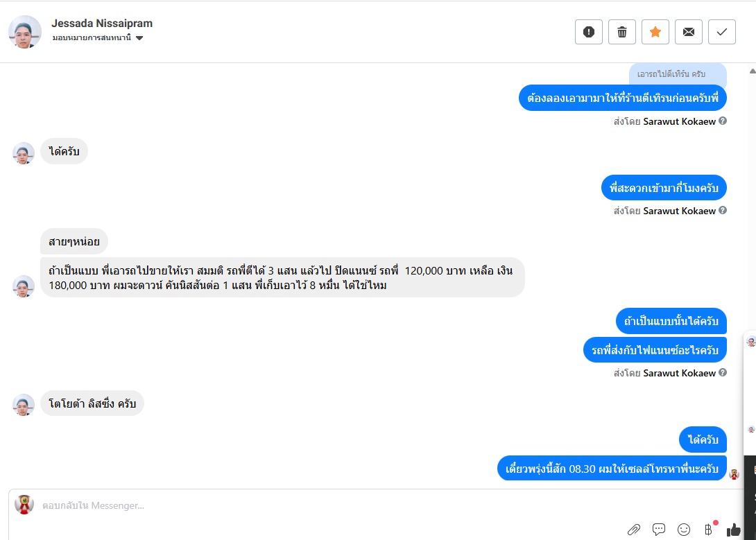Toggle the orange follow-up star
Image resolution: width=756 pixels, height=540 pixels.
655,32
